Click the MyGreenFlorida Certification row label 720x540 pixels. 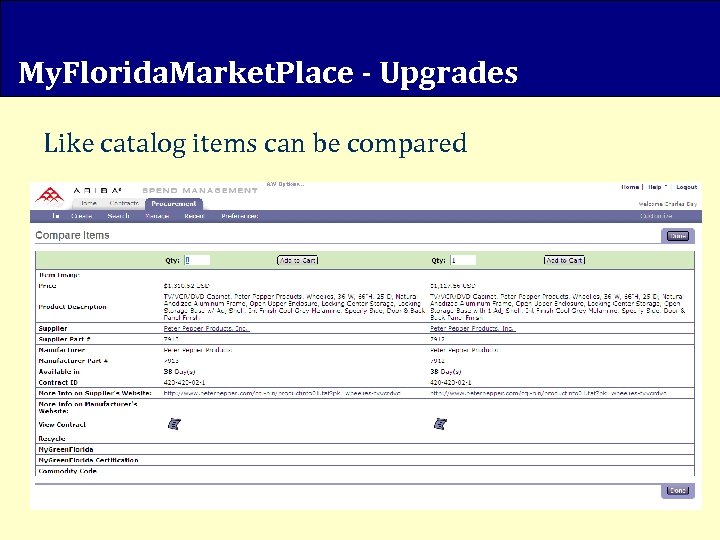[x=88, y=460]
